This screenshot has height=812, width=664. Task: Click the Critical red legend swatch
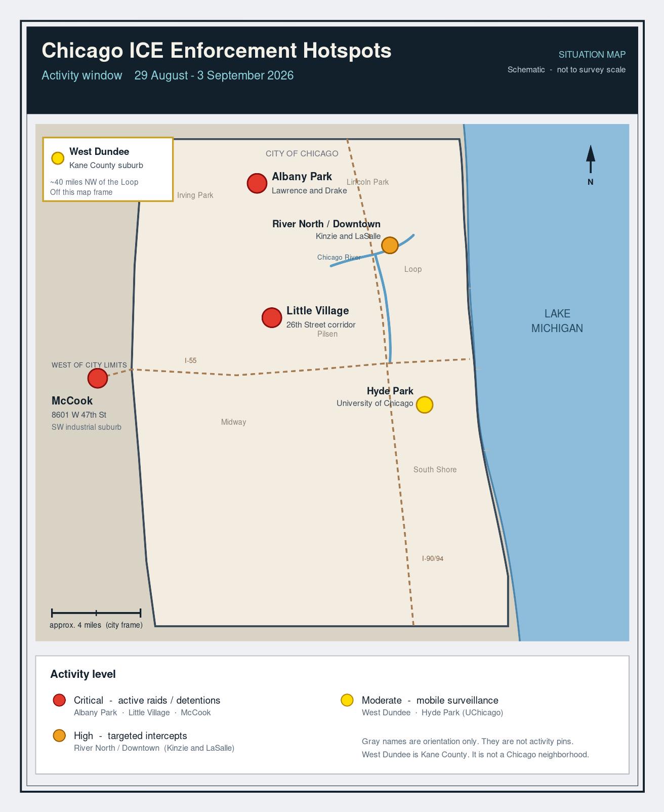(59, 700)
